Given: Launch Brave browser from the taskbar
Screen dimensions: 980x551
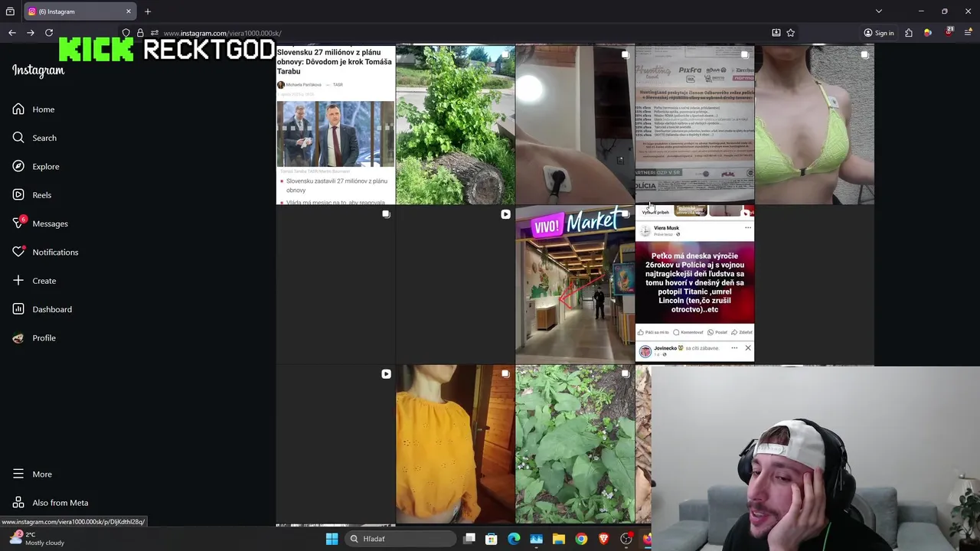Looking at the screenshot, I should [603, 539].
